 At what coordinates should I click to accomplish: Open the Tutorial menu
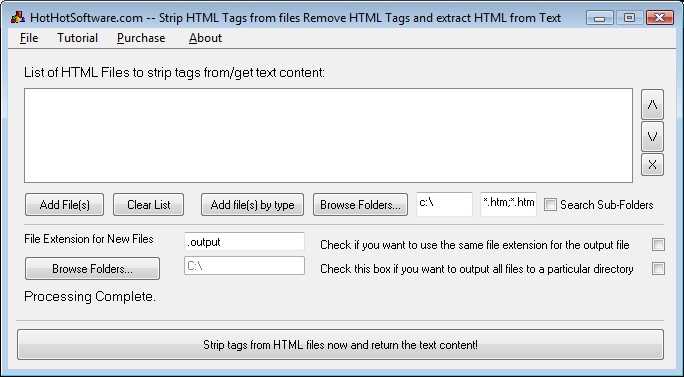tap(77, 38)
